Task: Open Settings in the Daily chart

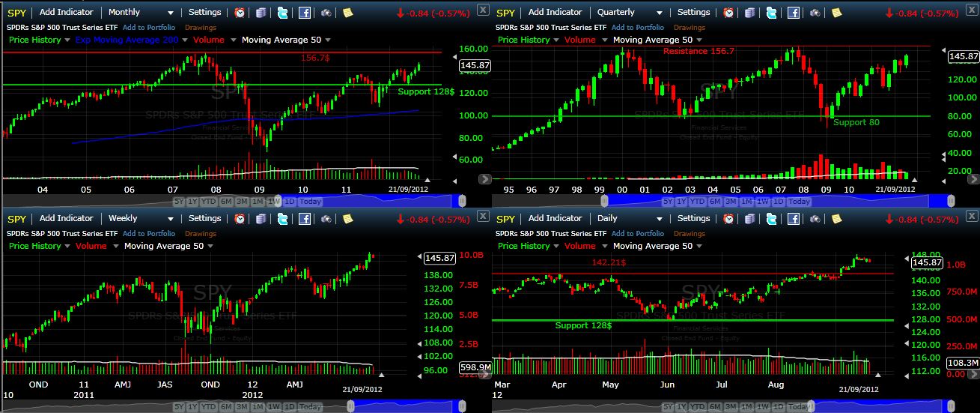Action: click(694, 219)
